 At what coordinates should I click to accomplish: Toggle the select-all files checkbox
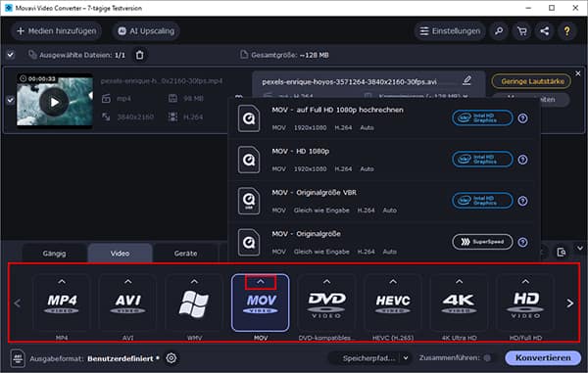click(11, 55)
